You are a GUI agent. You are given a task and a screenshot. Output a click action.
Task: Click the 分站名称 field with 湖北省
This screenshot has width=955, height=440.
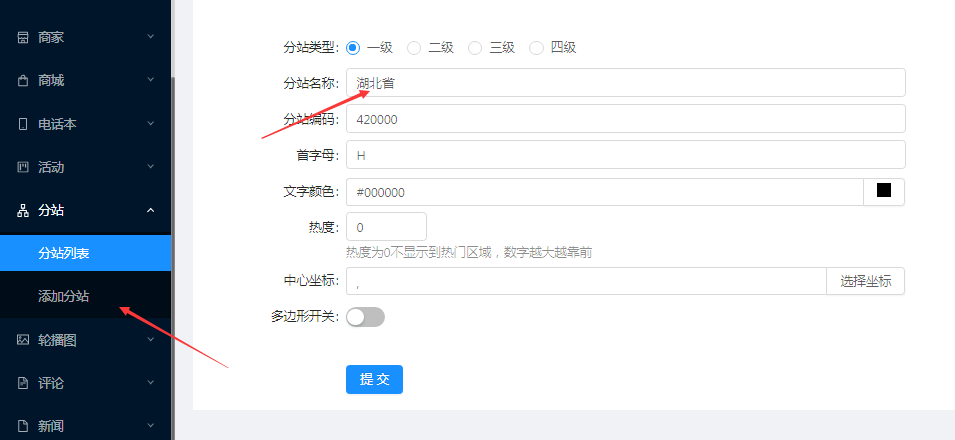[626, 82]
